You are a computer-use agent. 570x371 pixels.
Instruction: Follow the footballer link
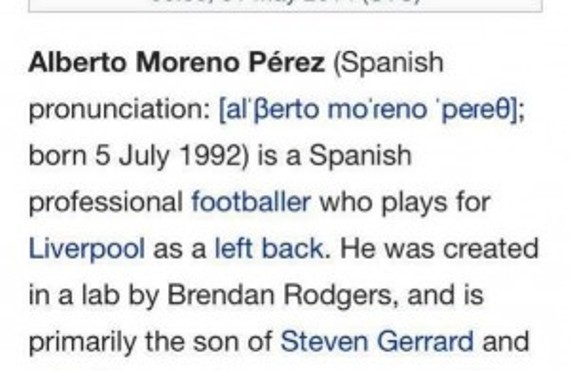pos(251,202)
